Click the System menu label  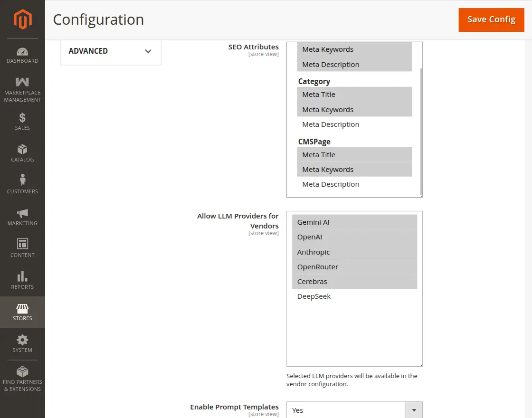(x=22, y=350)
